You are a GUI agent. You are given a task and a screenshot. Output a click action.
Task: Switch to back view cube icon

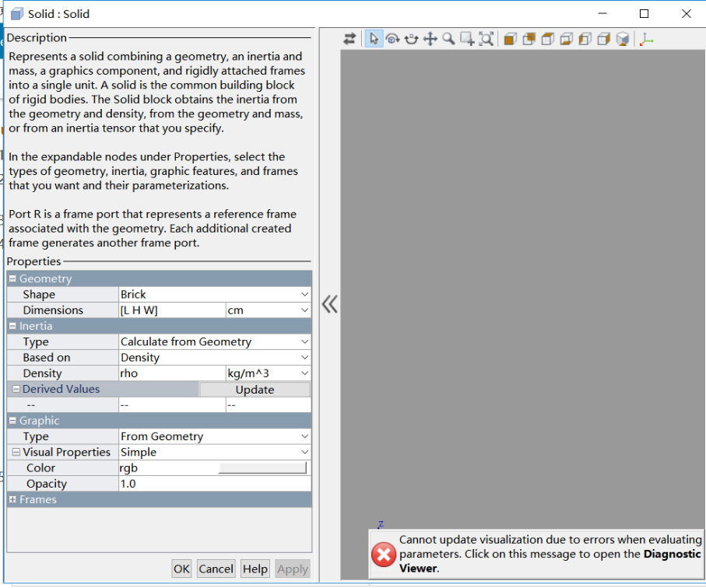click(529, 39)
